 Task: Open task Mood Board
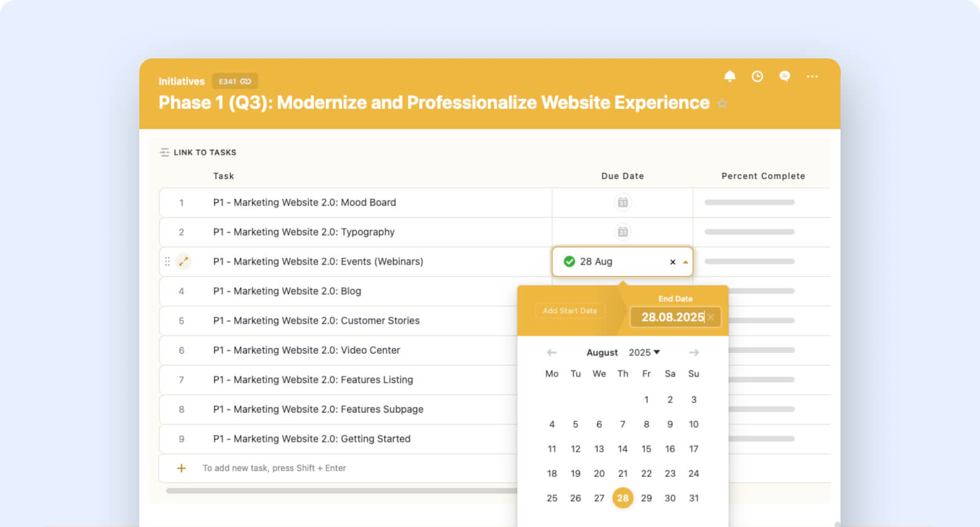305,202
